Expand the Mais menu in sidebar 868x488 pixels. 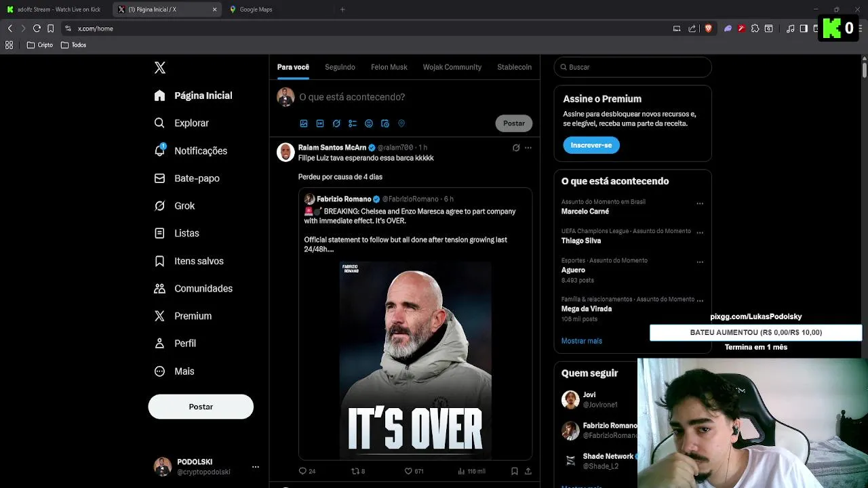point(174,371)
